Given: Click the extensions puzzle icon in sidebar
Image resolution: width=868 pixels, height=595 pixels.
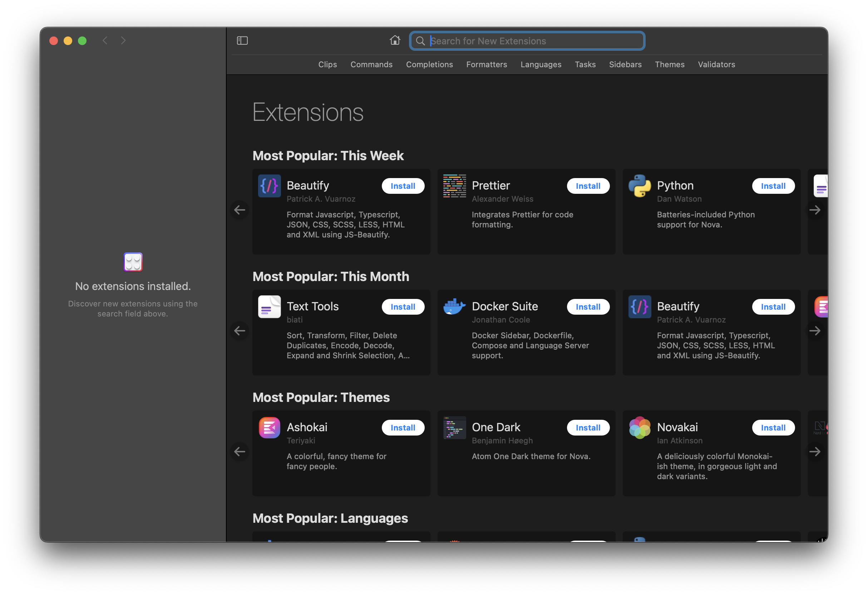Looking at the screenshot, I should pos(133,262).
